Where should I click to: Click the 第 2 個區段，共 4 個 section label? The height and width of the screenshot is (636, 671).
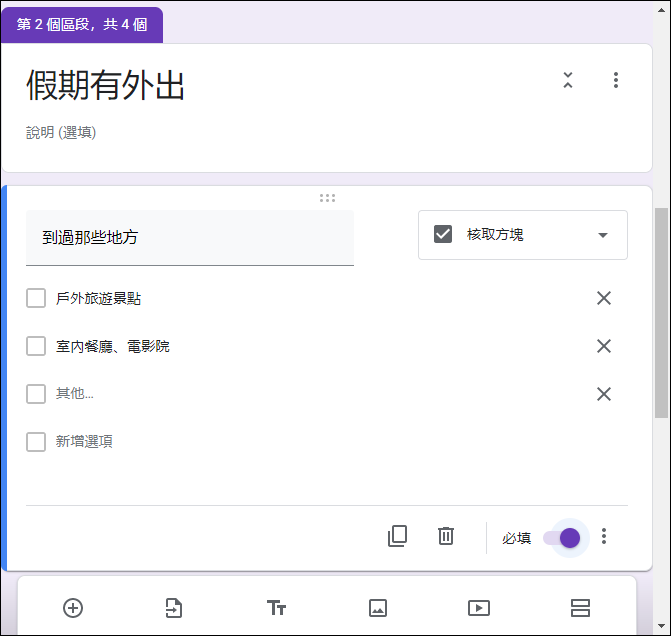pyautogui.click(x=82, y=24)
